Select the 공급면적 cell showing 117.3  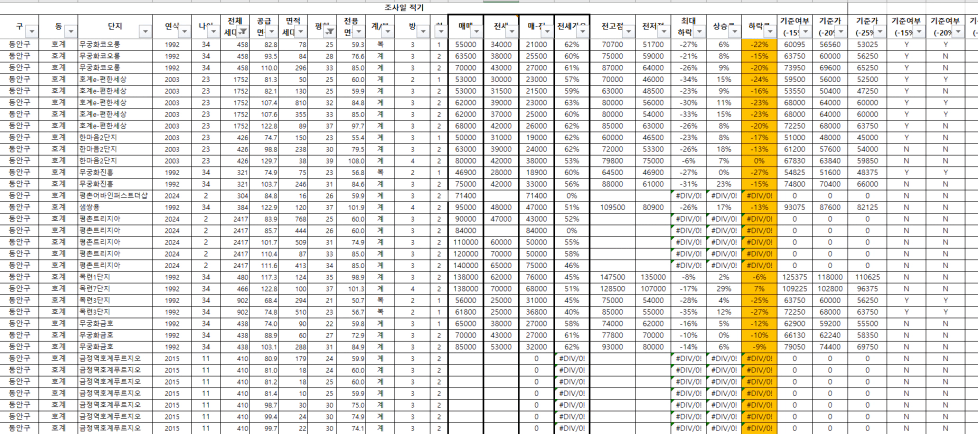point(266,277)
